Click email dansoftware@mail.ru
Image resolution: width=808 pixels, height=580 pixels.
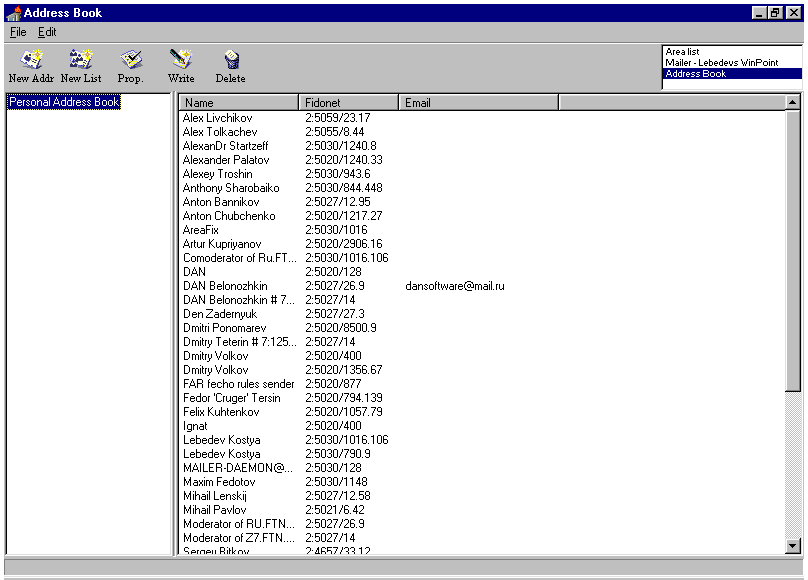(454, 286)
